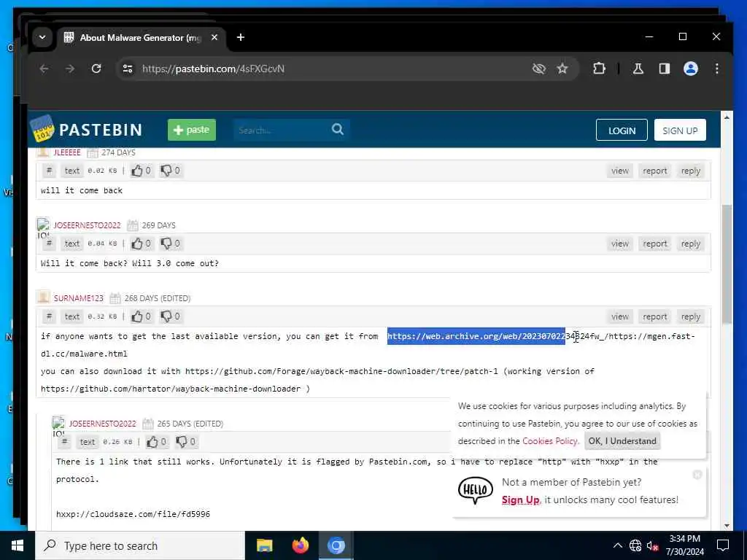Downvote the 265 days edited comment

pos(185,441)
